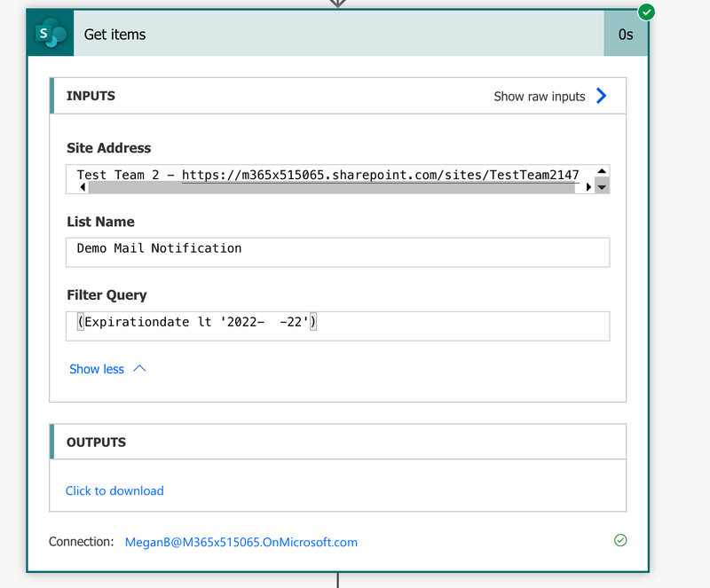Click to download outputs link
This screenshot has width=710, height=588.
point(114,490)
